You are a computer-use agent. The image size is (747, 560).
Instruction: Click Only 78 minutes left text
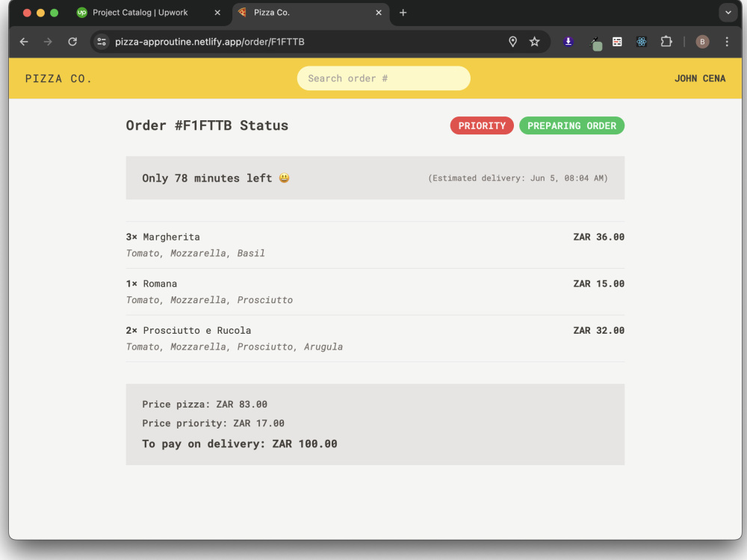[x=207, y=178]
